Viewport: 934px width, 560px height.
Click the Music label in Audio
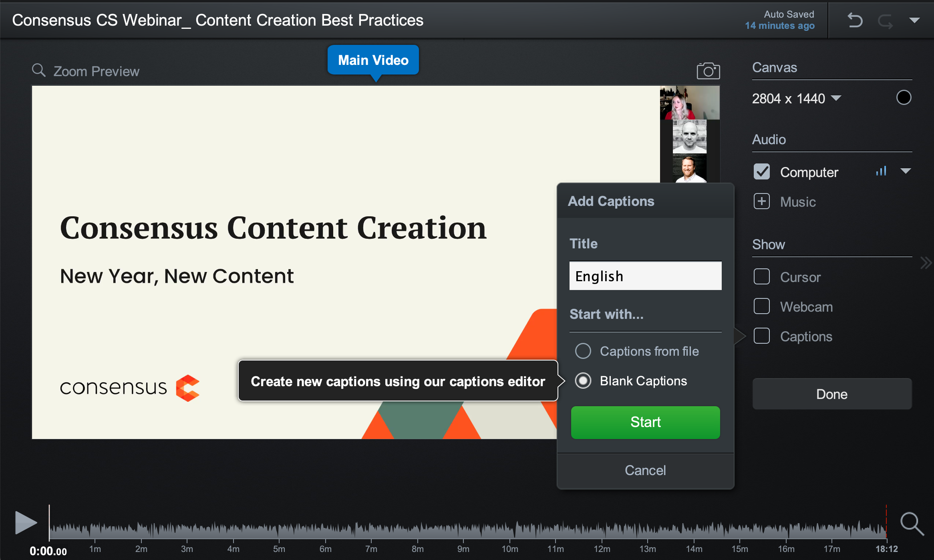(x=798, y=201)
